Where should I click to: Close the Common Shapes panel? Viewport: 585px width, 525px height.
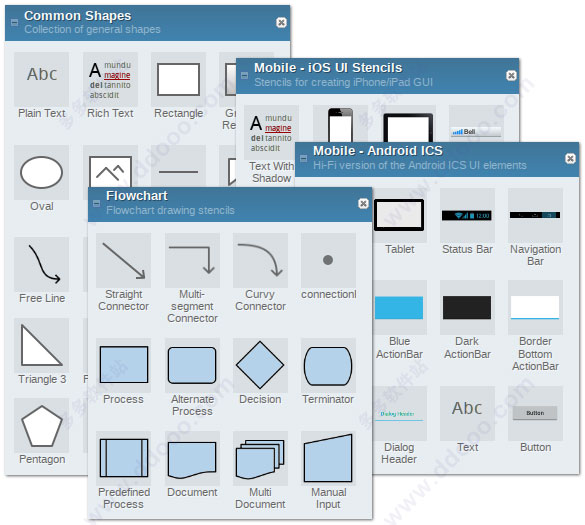[x=281, y=23]
